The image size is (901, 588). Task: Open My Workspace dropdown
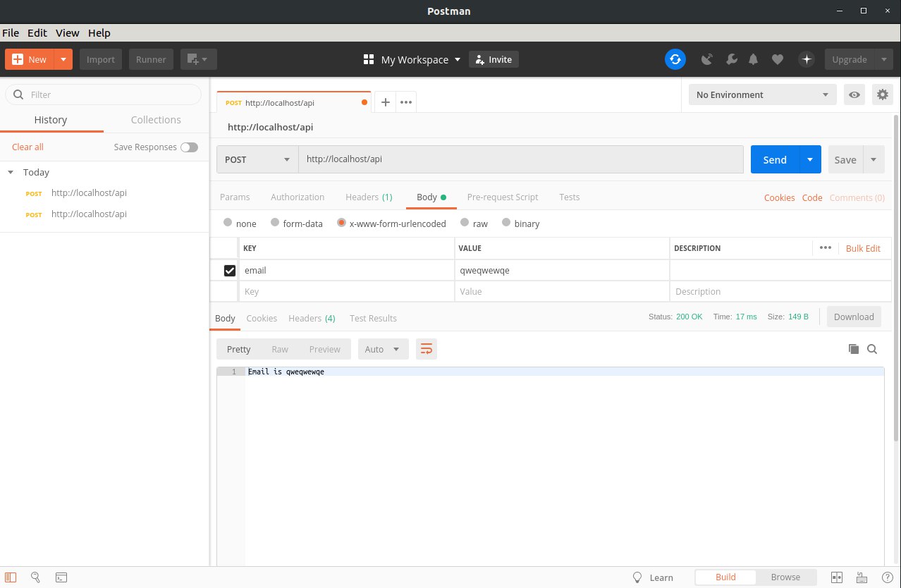[421, 59]
